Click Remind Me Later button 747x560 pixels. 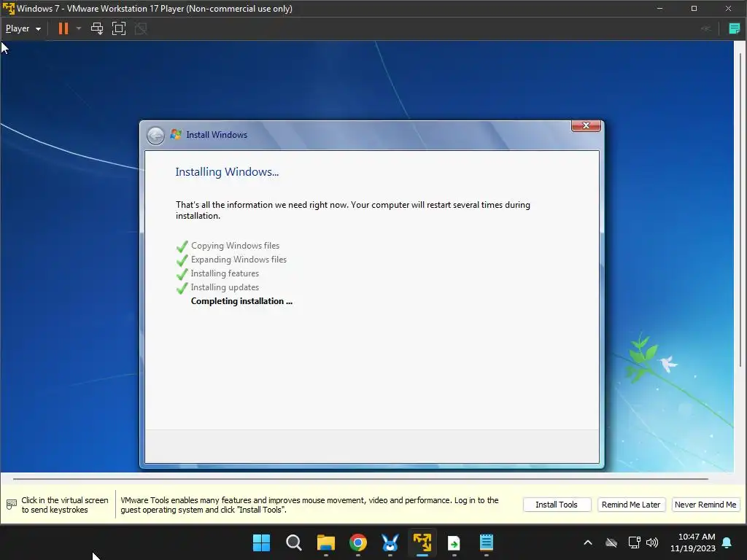[x=631, y=505]
